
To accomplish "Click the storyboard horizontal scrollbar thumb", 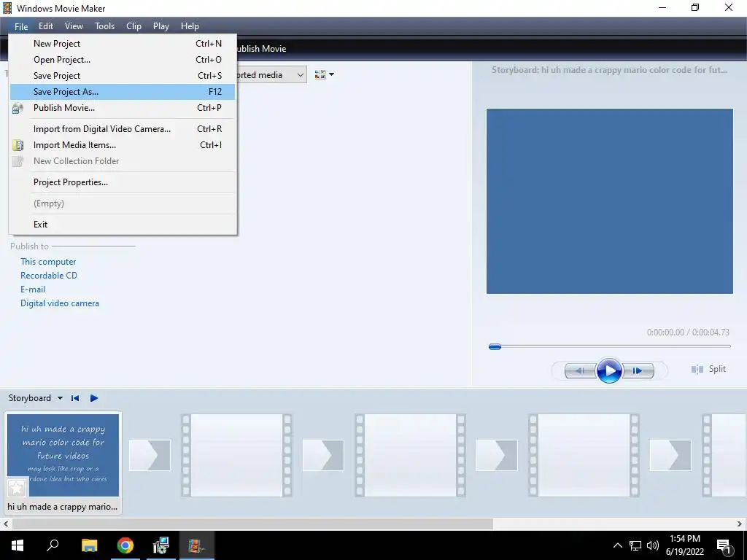I will (252, 524).
